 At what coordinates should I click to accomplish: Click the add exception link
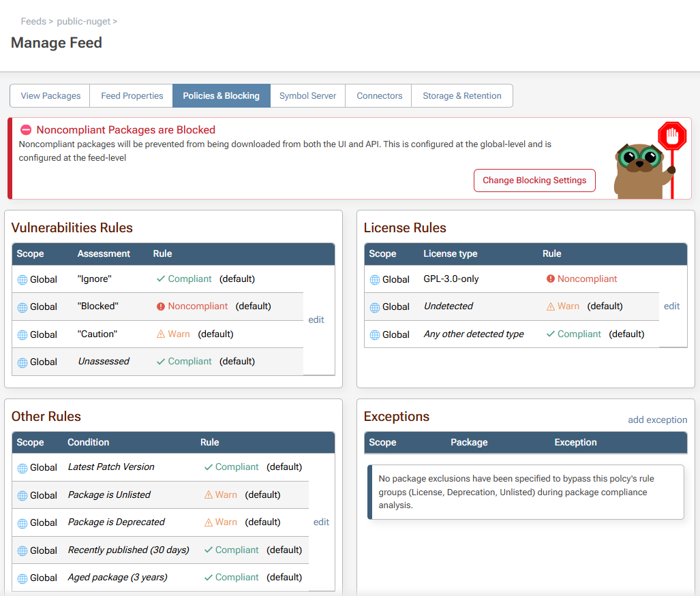[x=657, y=420]
